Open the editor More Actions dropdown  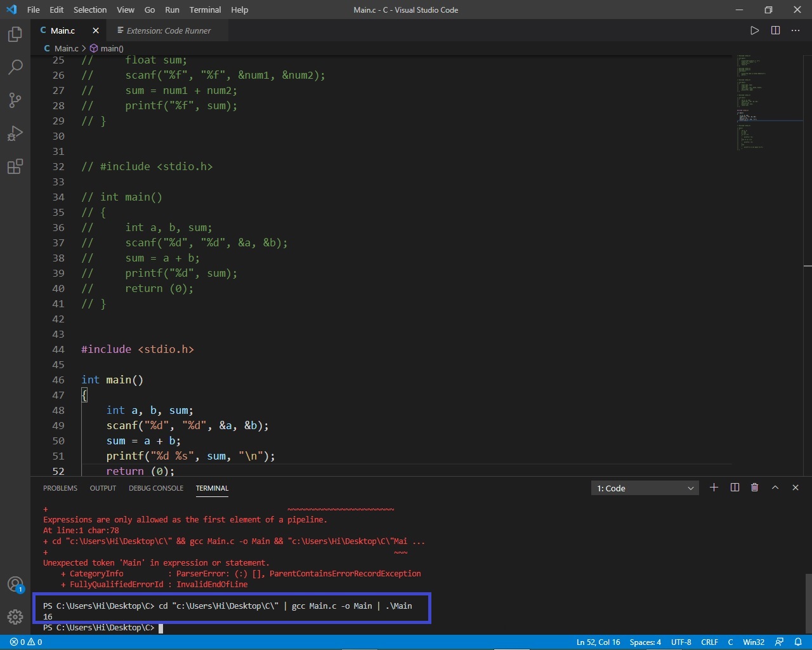[795, 30]
